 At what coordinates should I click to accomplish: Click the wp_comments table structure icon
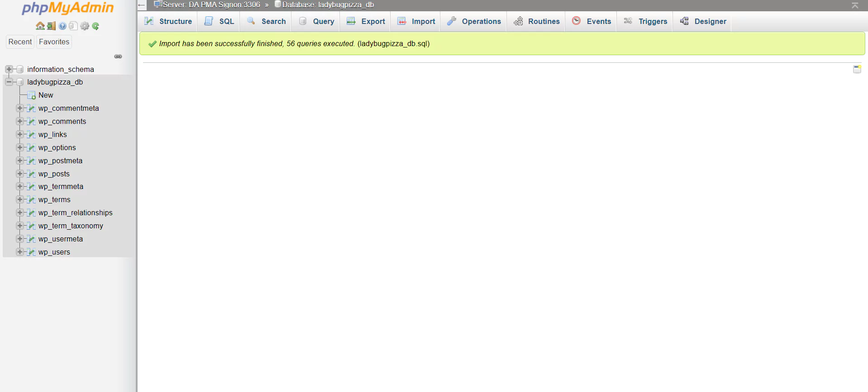pos(31,122)
